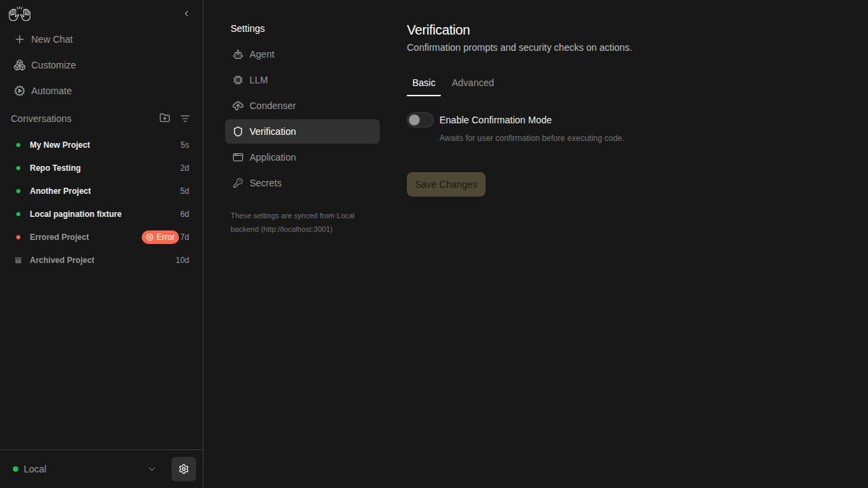
Task: Toggle Enable Confirmation Mode switch
Action: click(x=420, y=120)
